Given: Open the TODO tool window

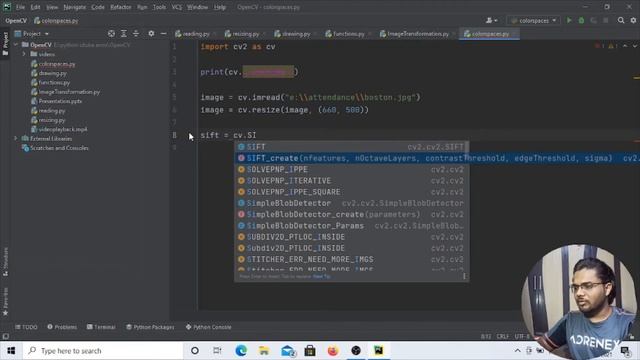Looking at the screenshot, I should pos(26,327).
